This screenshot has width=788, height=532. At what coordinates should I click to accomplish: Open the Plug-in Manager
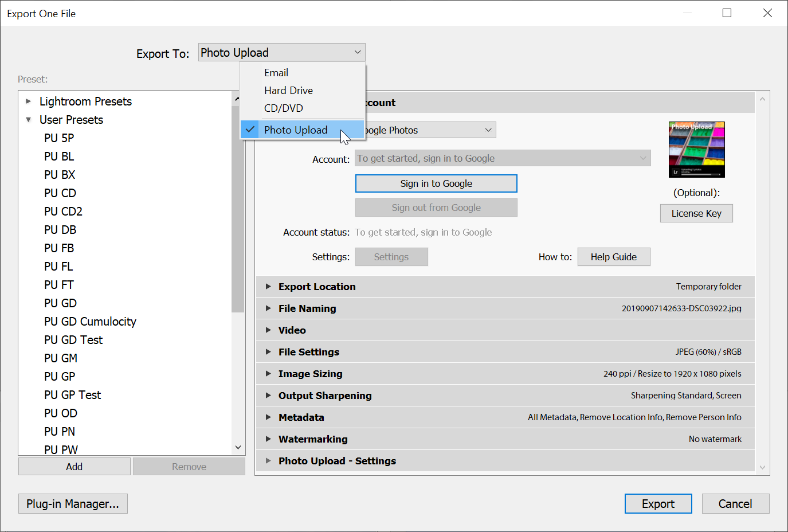[73, 504]
